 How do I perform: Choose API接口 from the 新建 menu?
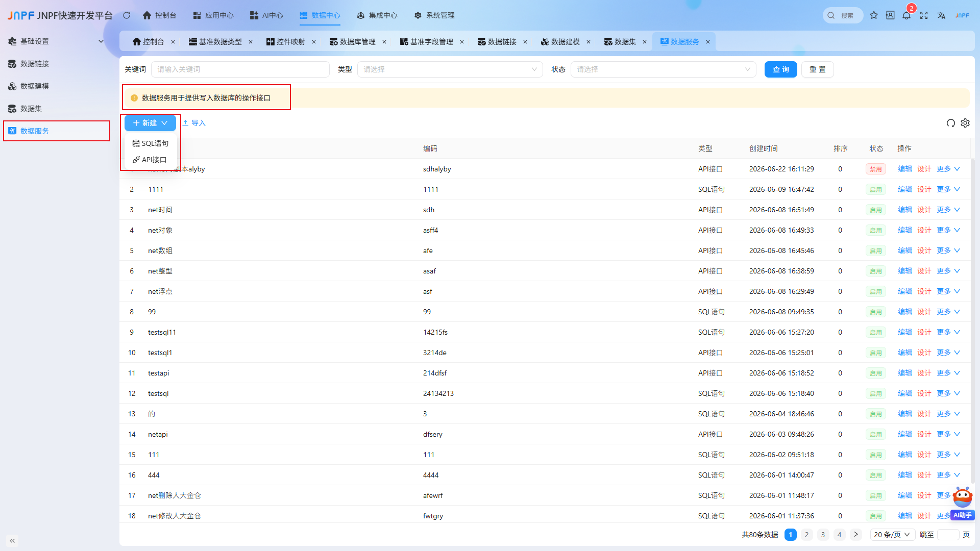tap(151, 160)
